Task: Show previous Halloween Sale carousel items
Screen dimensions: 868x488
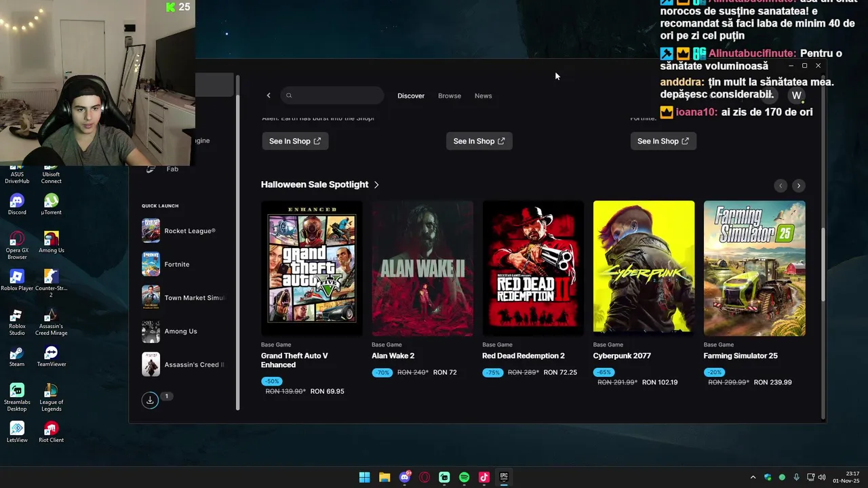Action: click(x=781, y=186)
